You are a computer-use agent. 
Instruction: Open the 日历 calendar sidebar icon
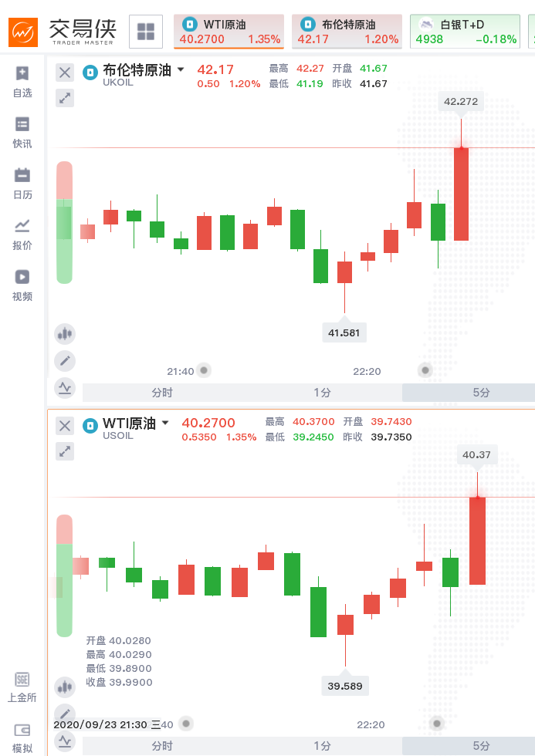pos(22,183)
